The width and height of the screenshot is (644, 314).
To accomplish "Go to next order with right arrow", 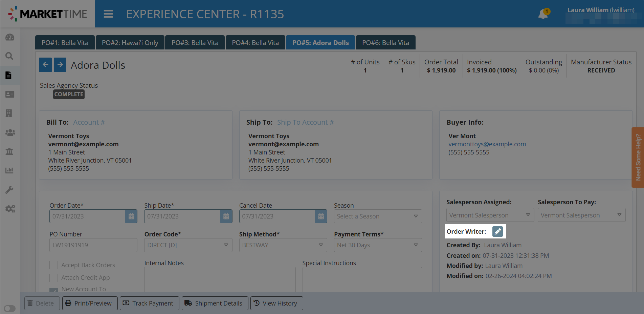I will coord(60,65).
